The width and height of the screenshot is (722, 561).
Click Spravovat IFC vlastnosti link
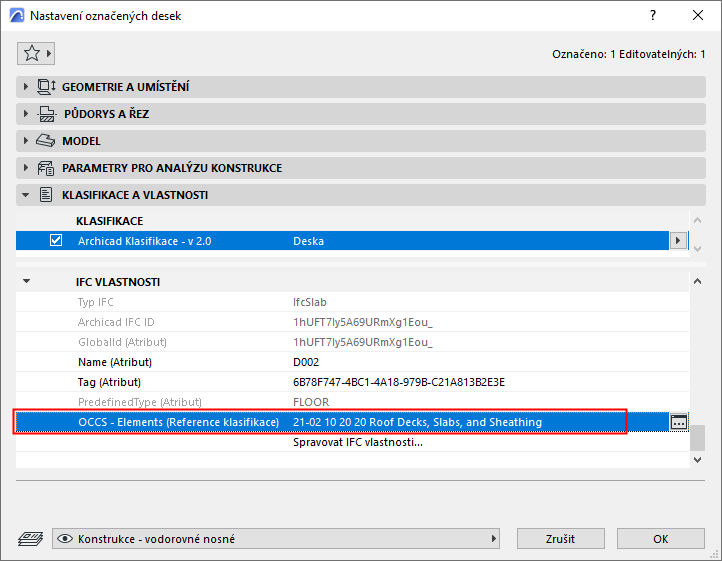click(x=358, y=442)
